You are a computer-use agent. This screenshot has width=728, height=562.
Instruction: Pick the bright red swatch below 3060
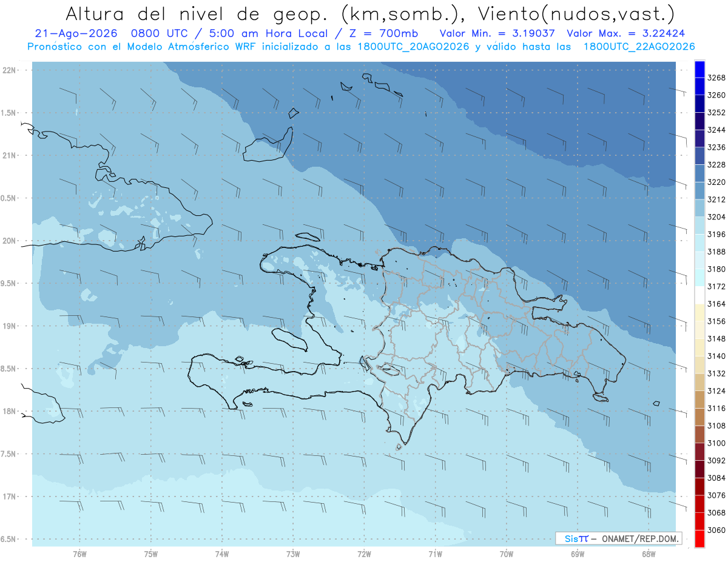699,538
